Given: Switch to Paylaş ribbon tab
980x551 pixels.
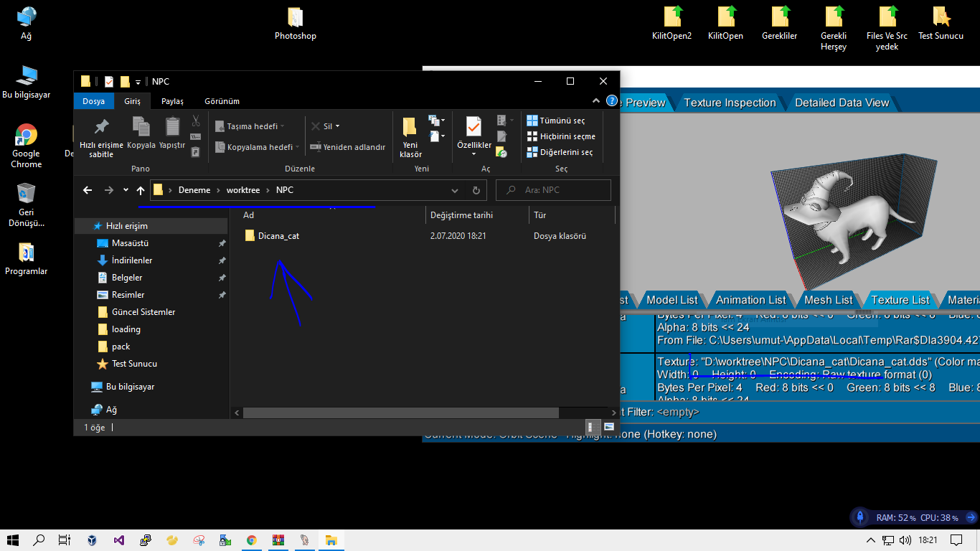Looking at the screenshot, I should click(172, 101).
